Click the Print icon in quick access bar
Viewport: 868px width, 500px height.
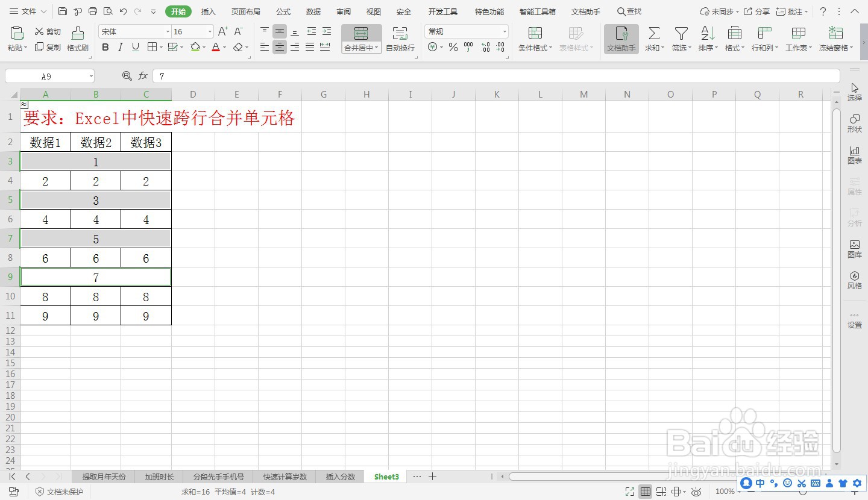coord(93,11)
